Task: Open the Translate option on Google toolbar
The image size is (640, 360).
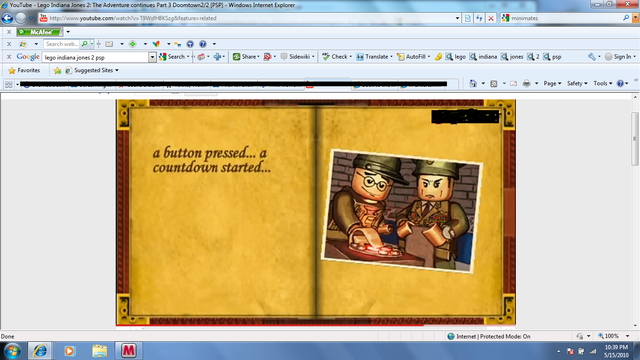Action: pyautogui.click(x=373, y=57)
